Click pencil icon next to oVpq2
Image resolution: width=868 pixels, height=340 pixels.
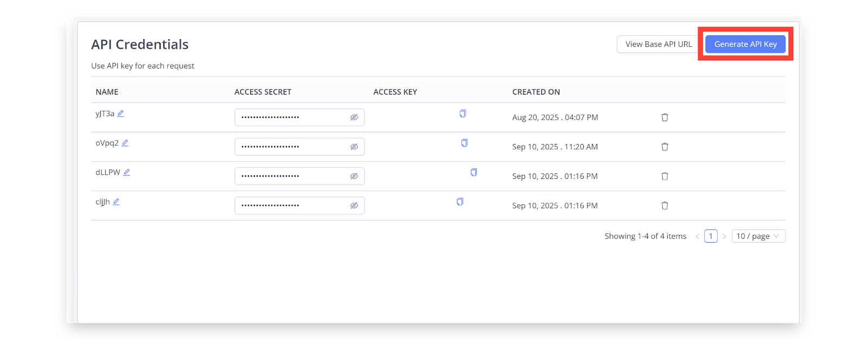pyautogui.click(x=125, y=143)
